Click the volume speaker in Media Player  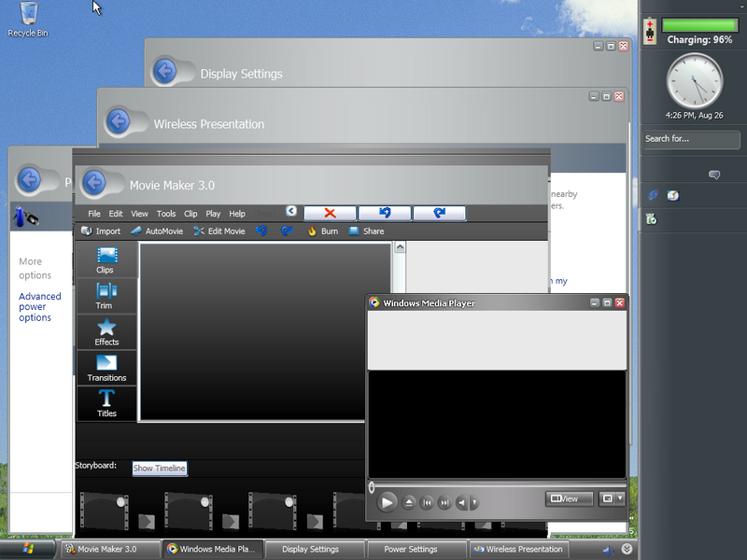tap(461, 502)
